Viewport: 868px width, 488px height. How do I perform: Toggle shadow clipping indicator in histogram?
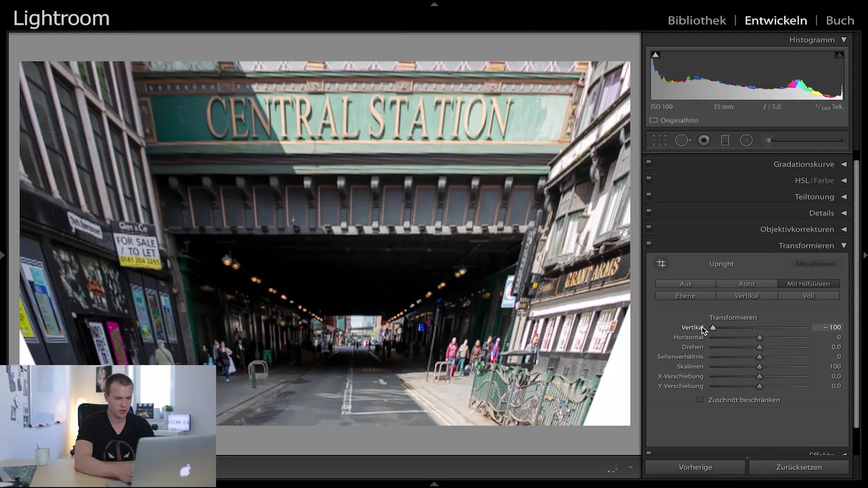point(655,55)
